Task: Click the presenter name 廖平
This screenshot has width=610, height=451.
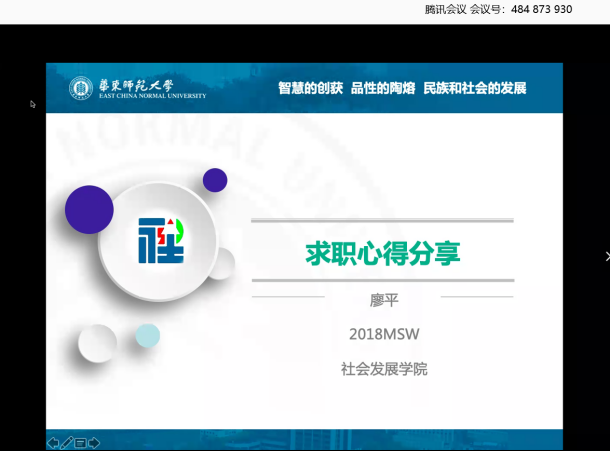Action: point(383,301)
